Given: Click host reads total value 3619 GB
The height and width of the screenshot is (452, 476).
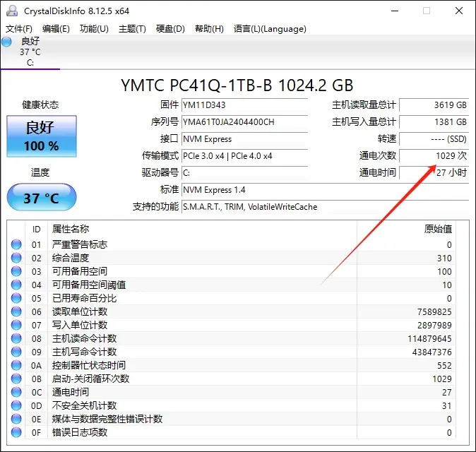Looking at the screenshot, I should 434,105.
